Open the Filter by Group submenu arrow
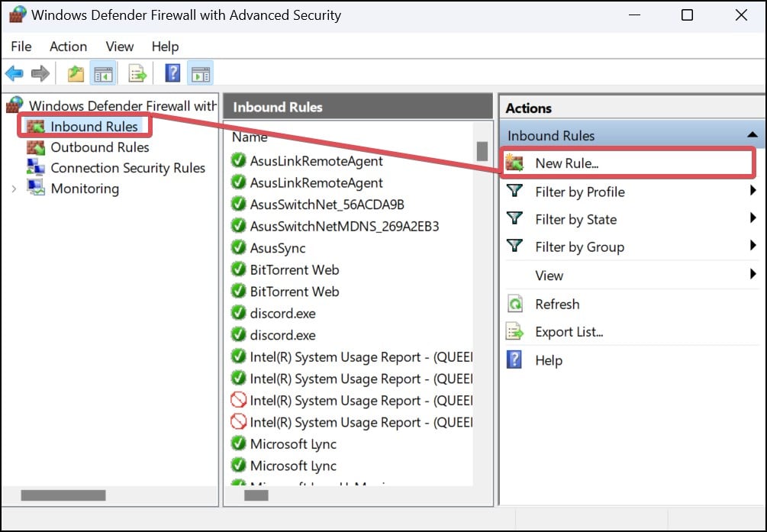Screen dimensions: 767x532 [752, 245]
